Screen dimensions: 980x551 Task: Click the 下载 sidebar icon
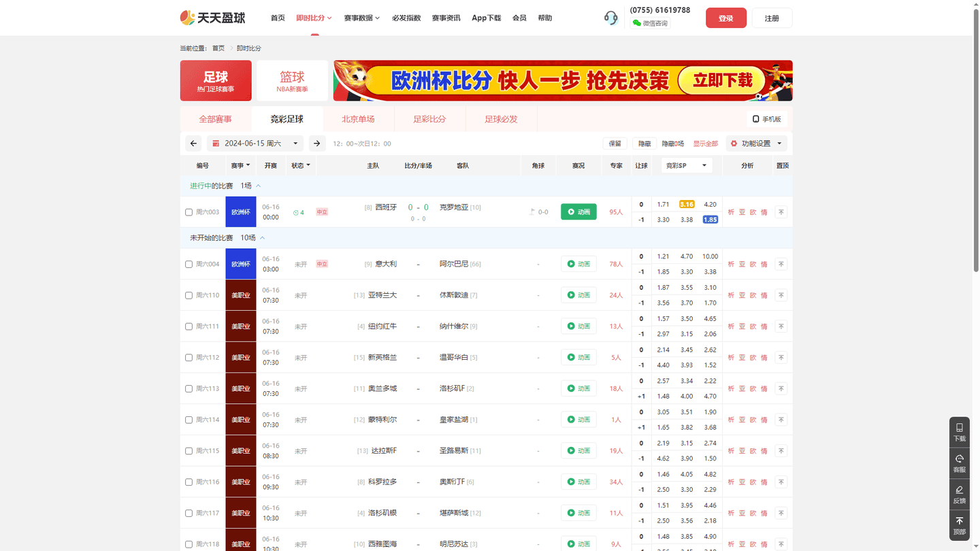960,432
